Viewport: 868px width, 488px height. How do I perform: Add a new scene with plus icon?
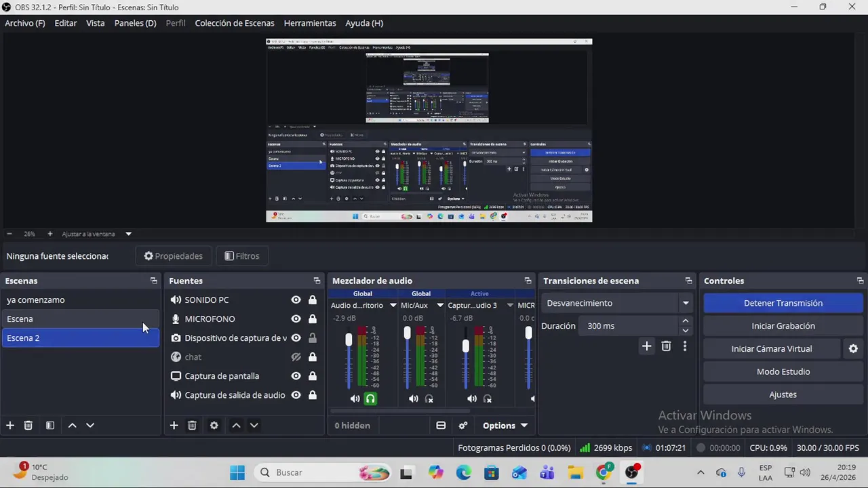tap(10, 425)
